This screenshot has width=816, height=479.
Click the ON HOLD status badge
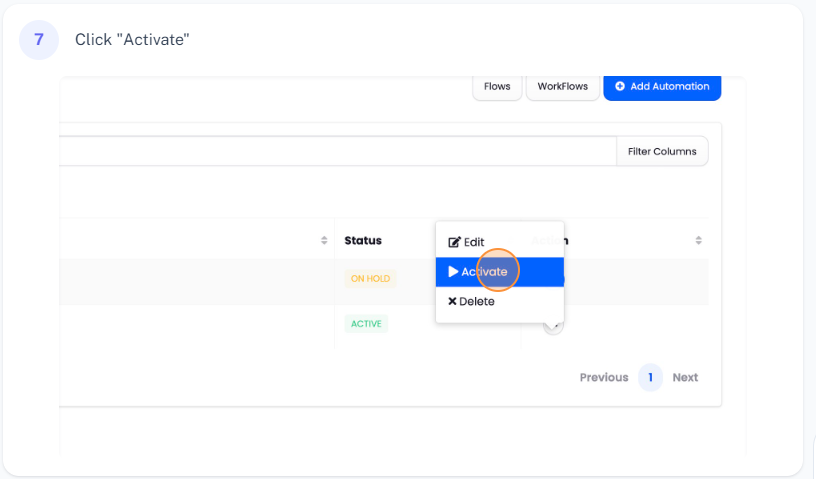tap(370, 279)
